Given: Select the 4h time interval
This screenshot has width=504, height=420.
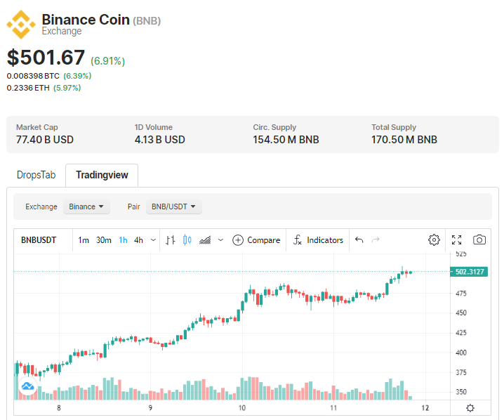Looking at the screenshot, I should pyautogui.click(x=138, y=240).
